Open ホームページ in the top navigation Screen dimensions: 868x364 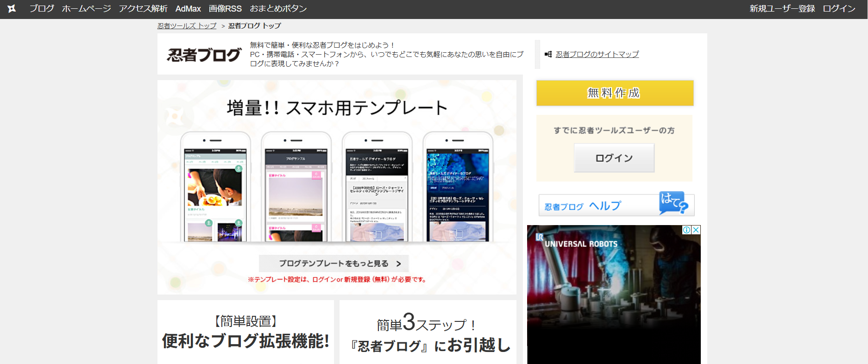click(87, 9)
